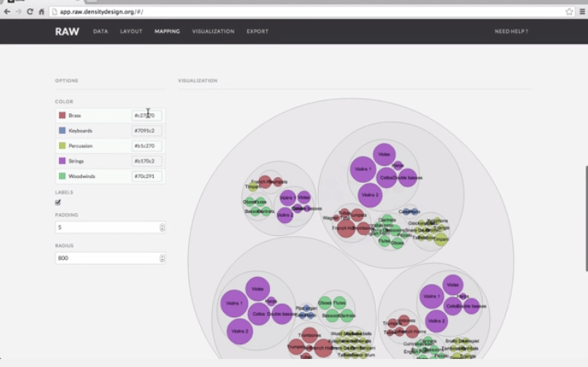The image size is (588, 367).
Task: Jump to the Export section
Action: (x=257, y=32)
